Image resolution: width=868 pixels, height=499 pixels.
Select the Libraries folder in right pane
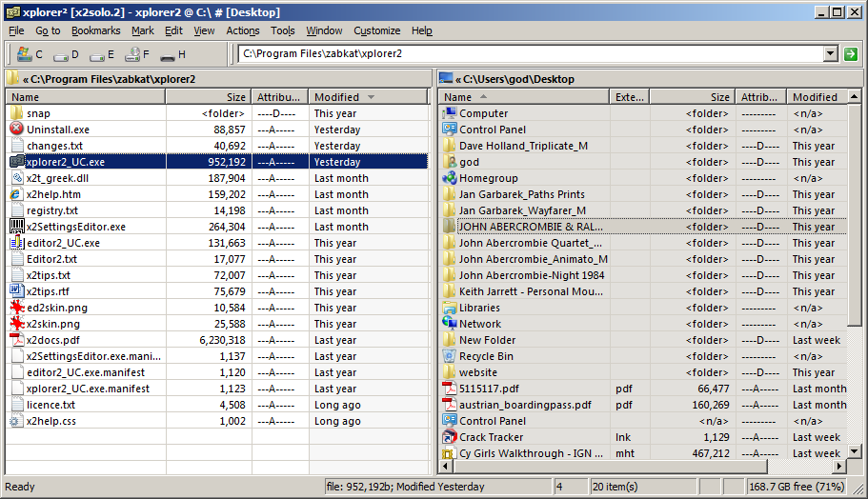[479, 308]
